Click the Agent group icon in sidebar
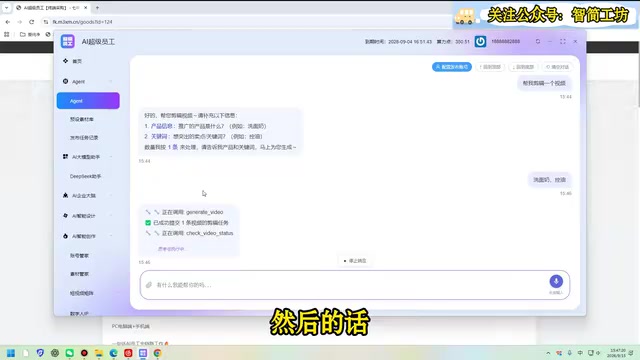 [x=65, y=81]
